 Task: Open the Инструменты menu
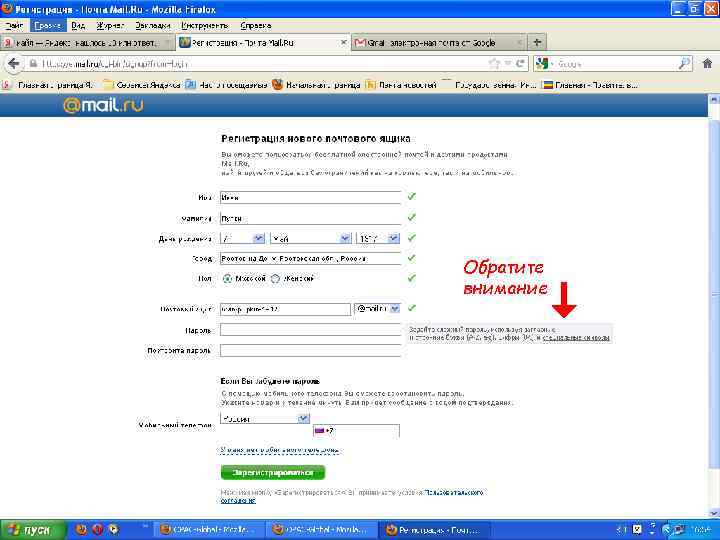[x=204, y=26]
